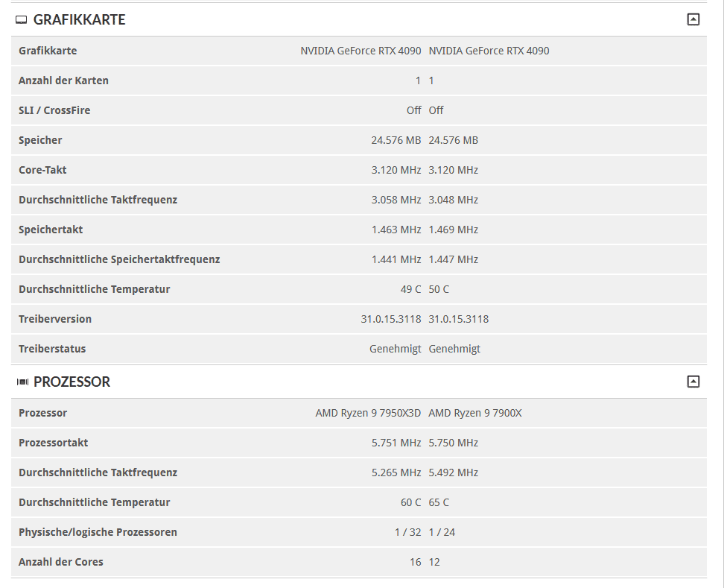Click the second 3.120 MHz Core-Takt value
The image size is (724, 588).
[454, 170]
